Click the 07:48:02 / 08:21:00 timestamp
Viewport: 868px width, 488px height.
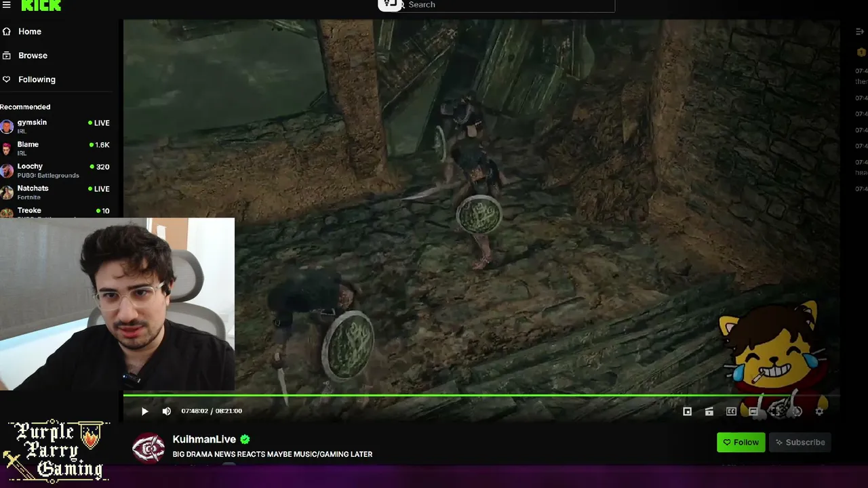[212, 411]
